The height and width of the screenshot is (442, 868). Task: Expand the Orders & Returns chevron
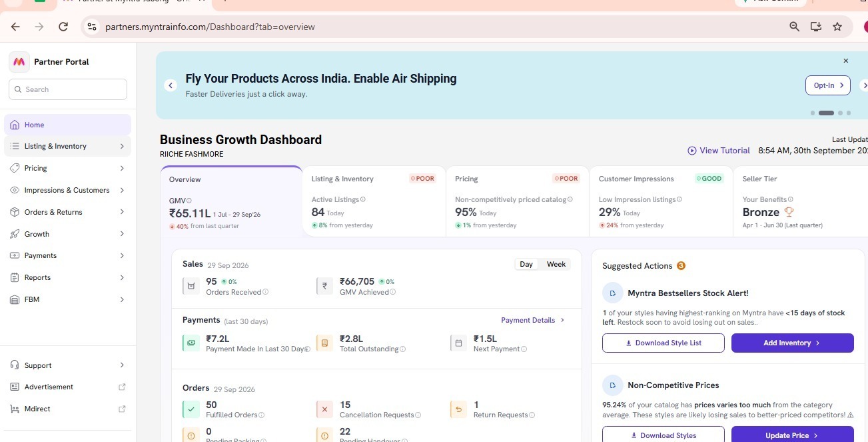click(x=122, y=212)
